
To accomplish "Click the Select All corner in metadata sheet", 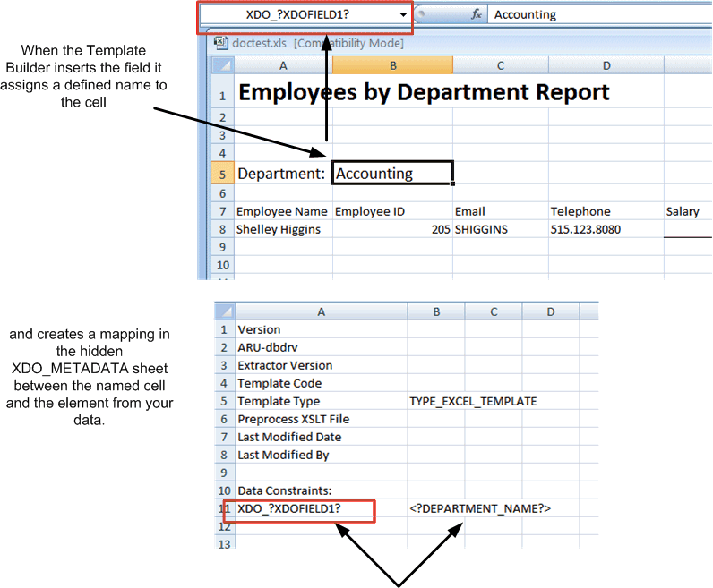I will click(x=225, y=311).
